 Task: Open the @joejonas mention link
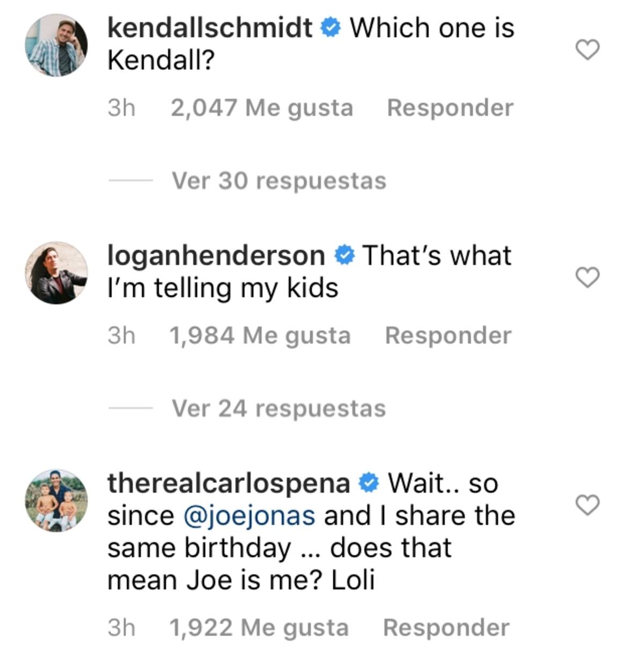(249, 516)
